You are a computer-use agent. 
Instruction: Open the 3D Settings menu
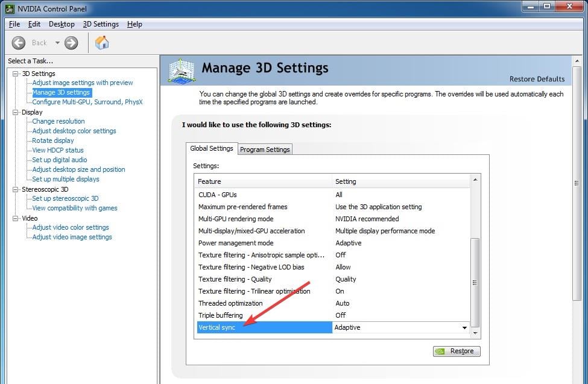pyautogui.click(x=101, y=24)
